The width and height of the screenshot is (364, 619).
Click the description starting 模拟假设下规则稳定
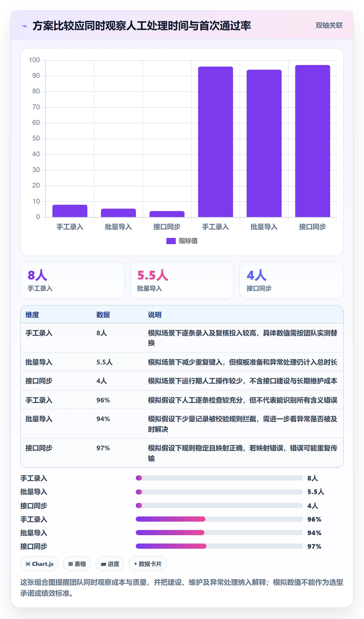coord(243,453)
